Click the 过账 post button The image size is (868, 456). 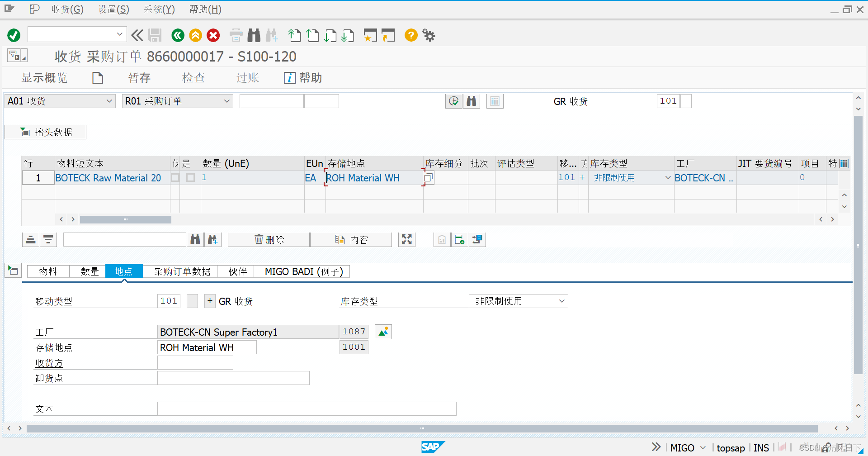pyautogui.click(x=247, y=78)
